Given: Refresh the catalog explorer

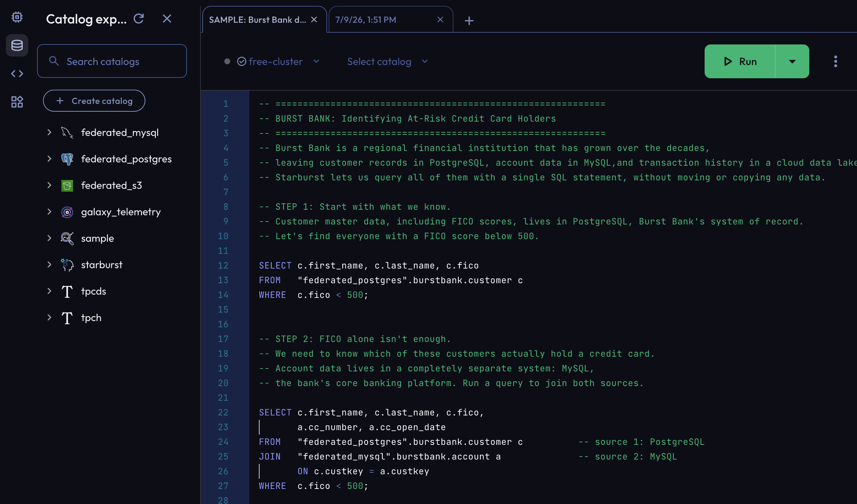Looking at the screenshot, I should point(138,18).
